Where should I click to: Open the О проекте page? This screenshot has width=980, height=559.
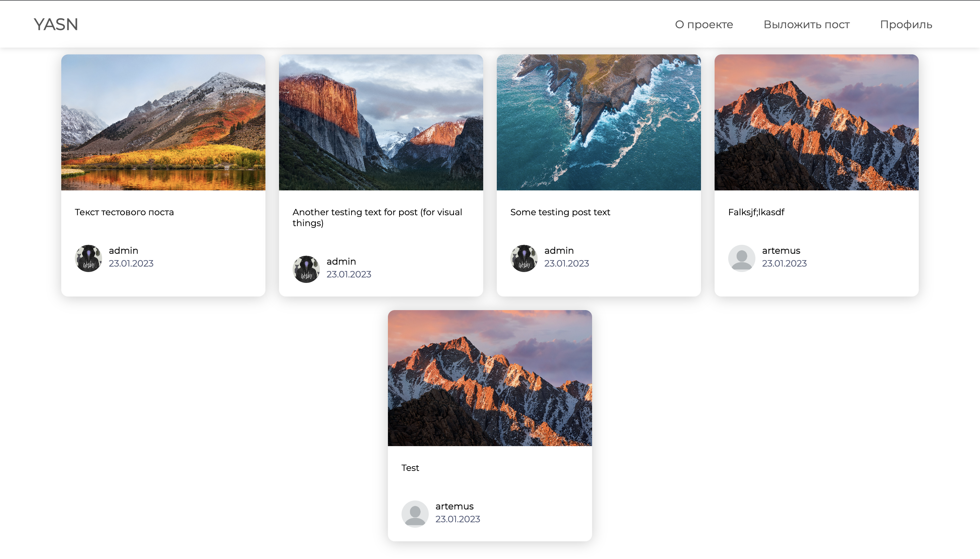pos(704,24)
